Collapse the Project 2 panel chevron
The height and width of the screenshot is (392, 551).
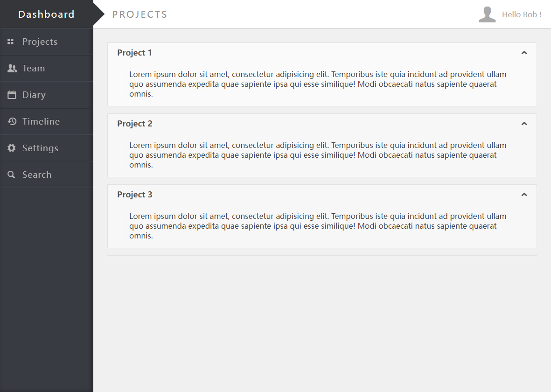coord(524,124)
